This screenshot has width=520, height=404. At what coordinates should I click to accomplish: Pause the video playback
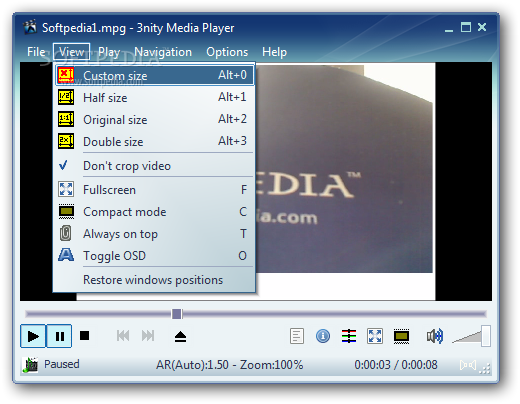[x=59, y=336]
